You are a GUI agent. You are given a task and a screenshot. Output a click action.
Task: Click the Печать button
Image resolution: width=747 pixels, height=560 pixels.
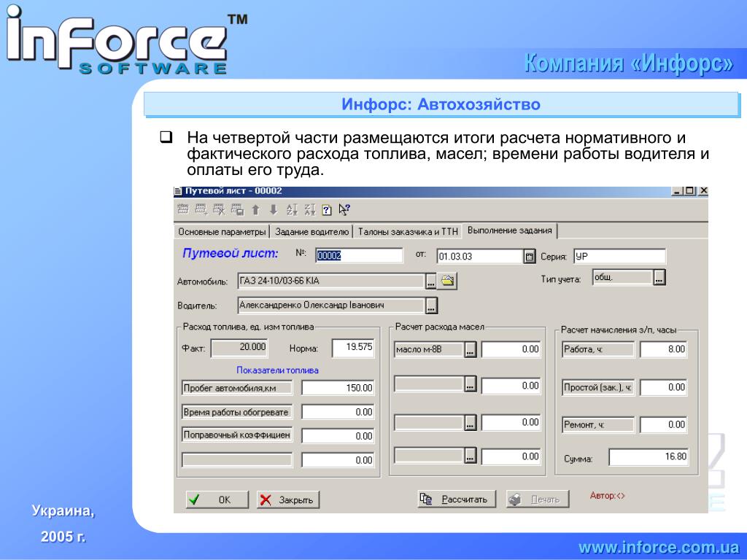tap(538, 499)
